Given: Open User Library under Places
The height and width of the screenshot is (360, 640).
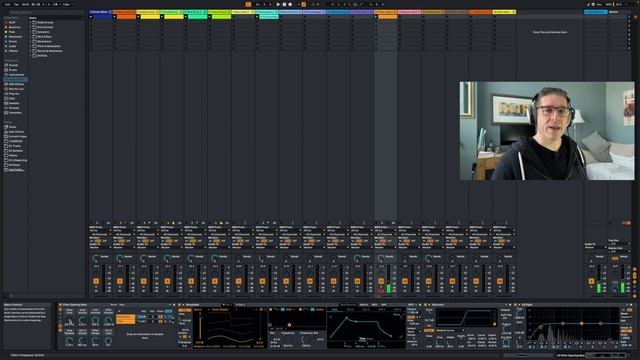Looking at the screenshot, I should [16, 132].
